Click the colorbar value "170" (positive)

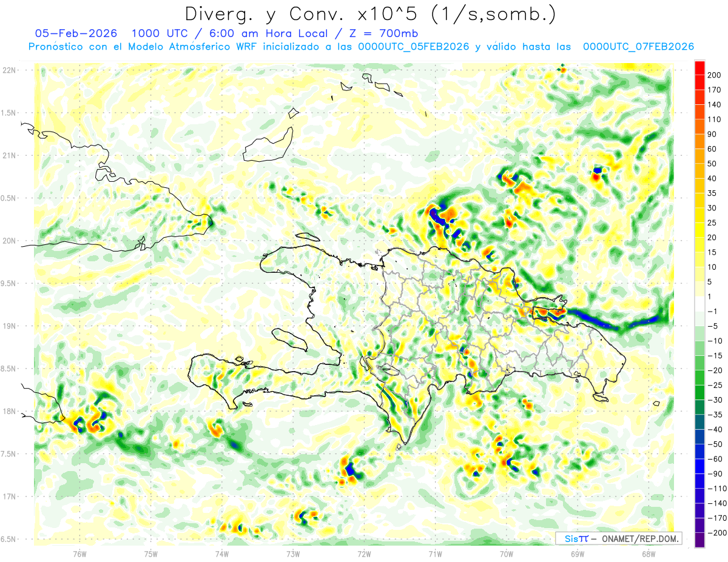[715, 90]
